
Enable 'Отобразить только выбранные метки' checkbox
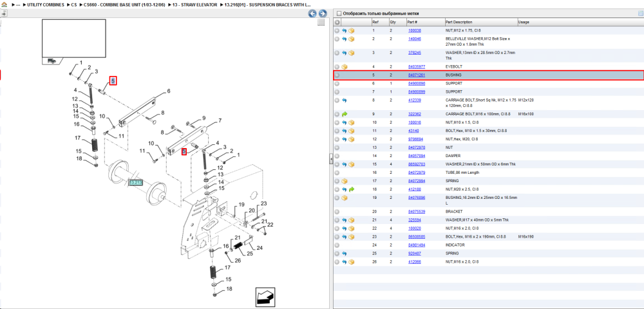339,14
